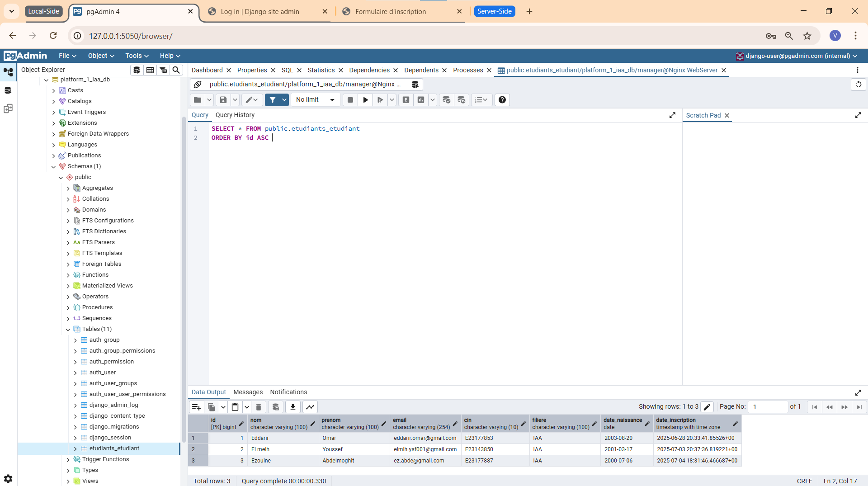The width and height of the screenshot is (868, 486).
Task: Click the Add row icon
Action: (x=196, y=407)
